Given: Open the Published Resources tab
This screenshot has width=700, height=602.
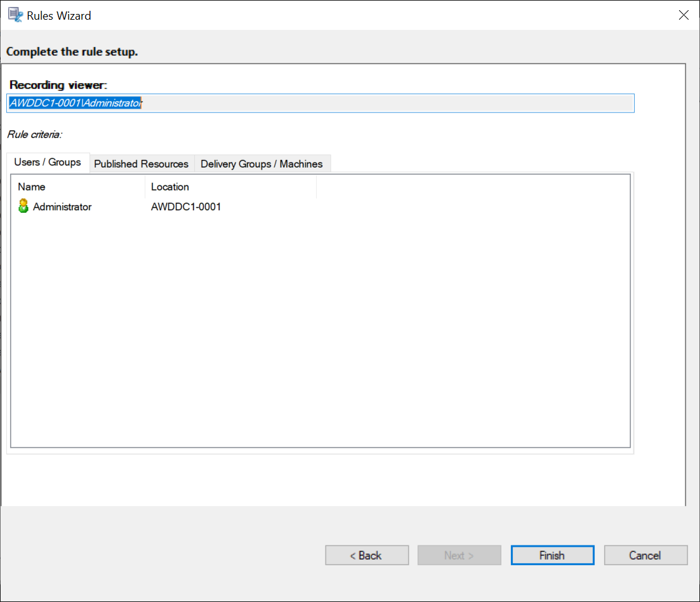Looking at the screenshot, I should tap(142, 164).
